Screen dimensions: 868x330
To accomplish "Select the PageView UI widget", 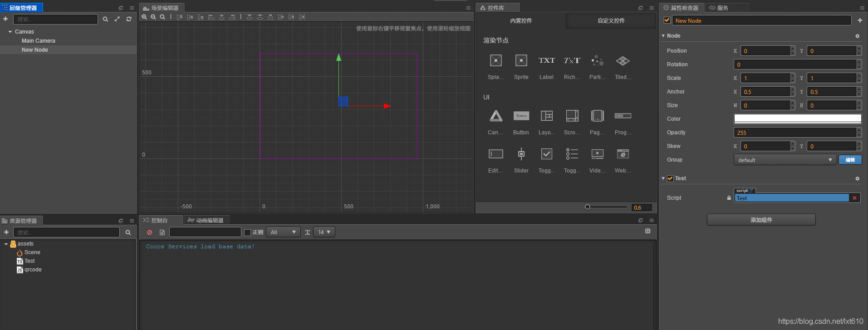I will point(598,116).
